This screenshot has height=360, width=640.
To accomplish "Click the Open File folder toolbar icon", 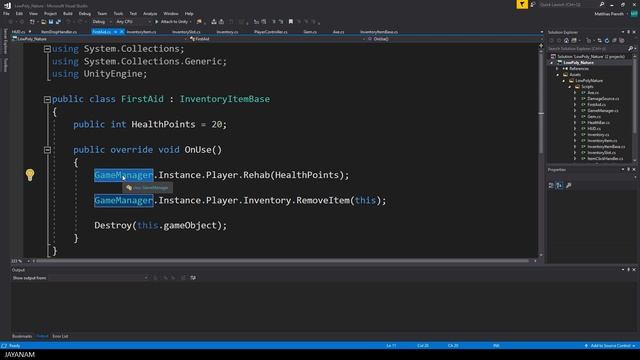I will coord(43,22).
